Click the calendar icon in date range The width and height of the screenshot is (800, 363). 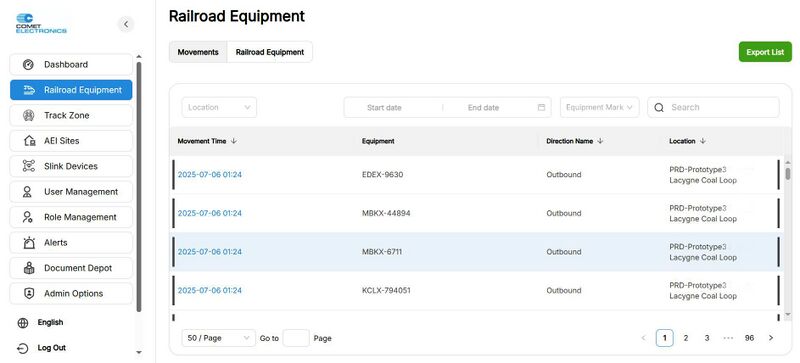tap(541, 108)
